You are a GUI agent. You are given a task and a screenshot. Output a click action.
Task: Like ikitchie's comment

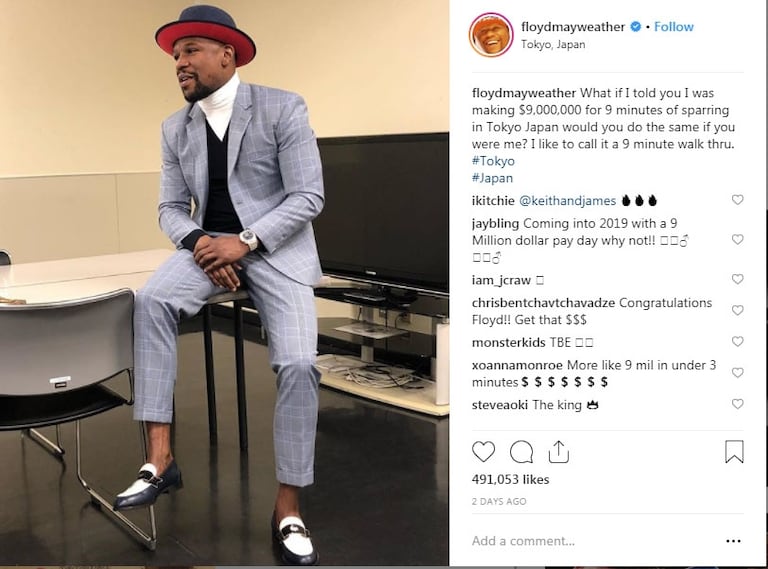click(x=738, y=199)
